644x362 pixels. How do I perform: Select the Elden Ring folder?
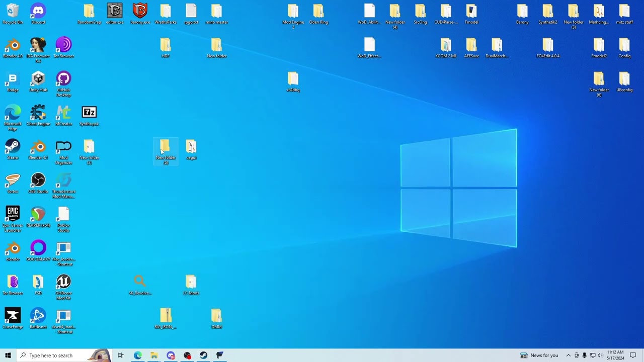pyautogui.click(x=318, y=14)
